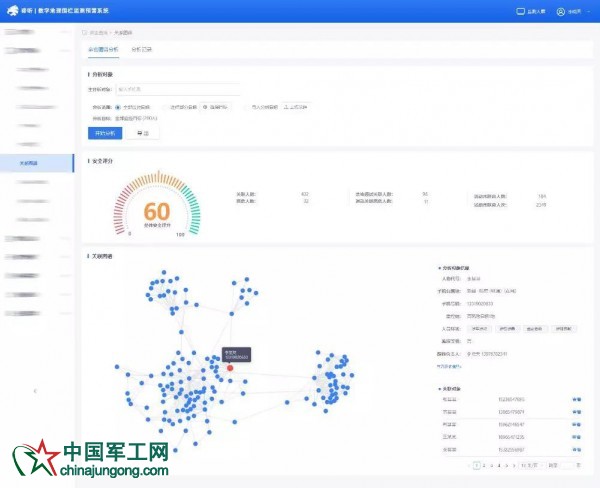Select the highlighted sidebar menu item

click(37, 162)
